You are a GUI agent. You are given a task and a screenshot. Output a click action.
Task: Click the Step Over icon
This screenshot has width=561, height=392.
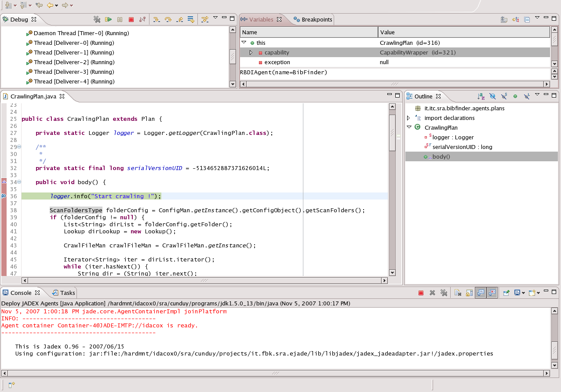tap(168, 19)
